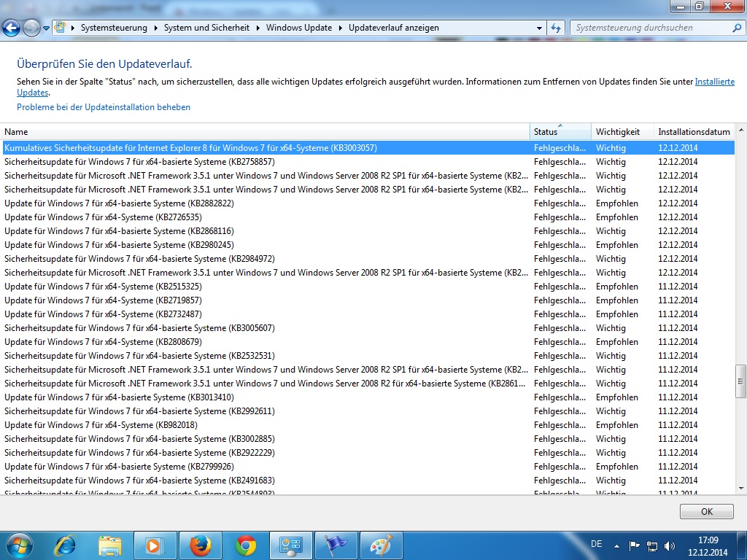Click the DE language indicator
747x560 pixels.
[x=596, y=544]
